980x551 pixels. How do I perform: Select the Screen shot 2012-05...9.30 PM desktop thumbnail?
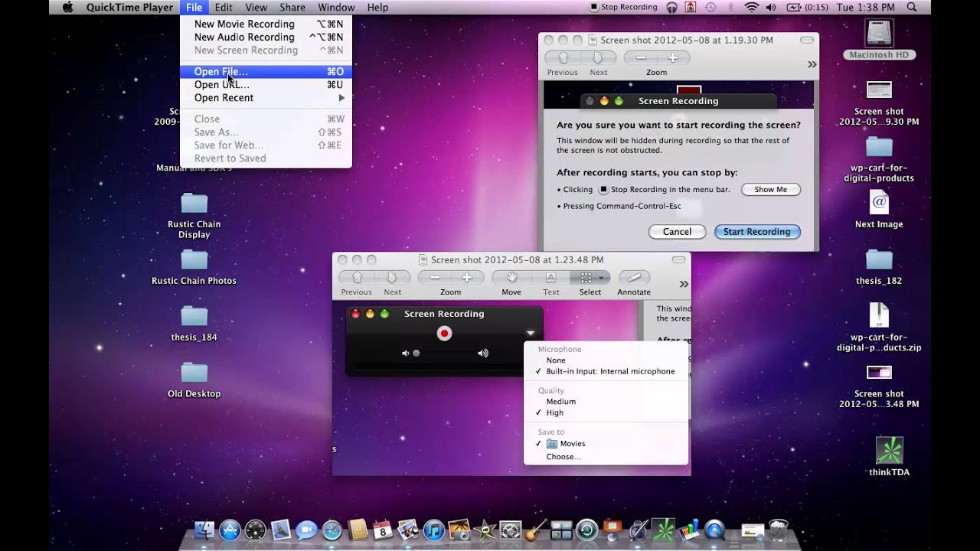[x=879, y=90]
